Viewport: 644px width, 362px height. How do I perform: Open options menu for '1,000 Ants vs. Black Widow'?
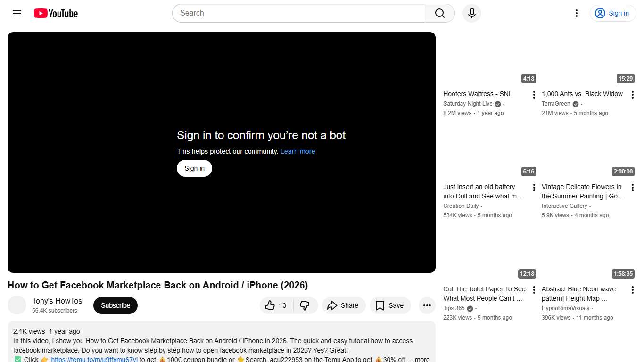(633, 94)
